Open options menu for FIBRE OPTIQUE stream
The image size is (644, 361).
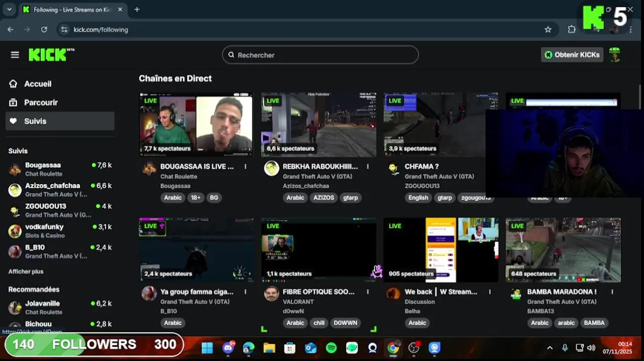368,292
